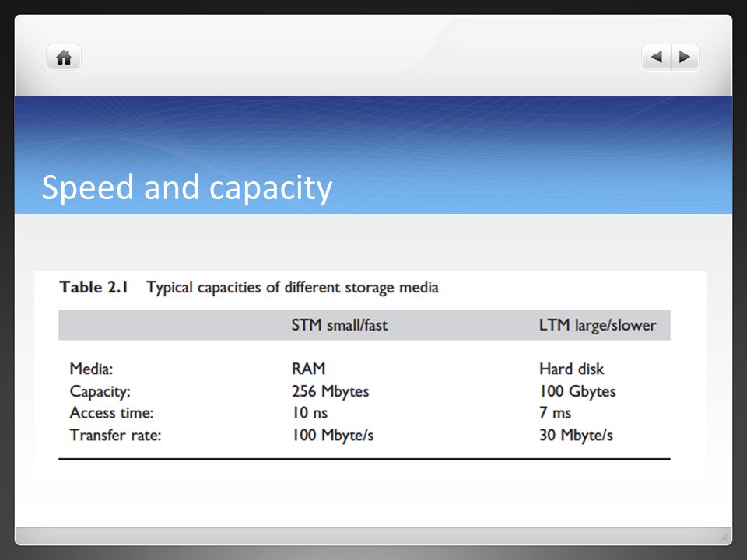Select the 'Transfer rate:' row label
Screen dimensions: 747x560
[x=115, y=435]
